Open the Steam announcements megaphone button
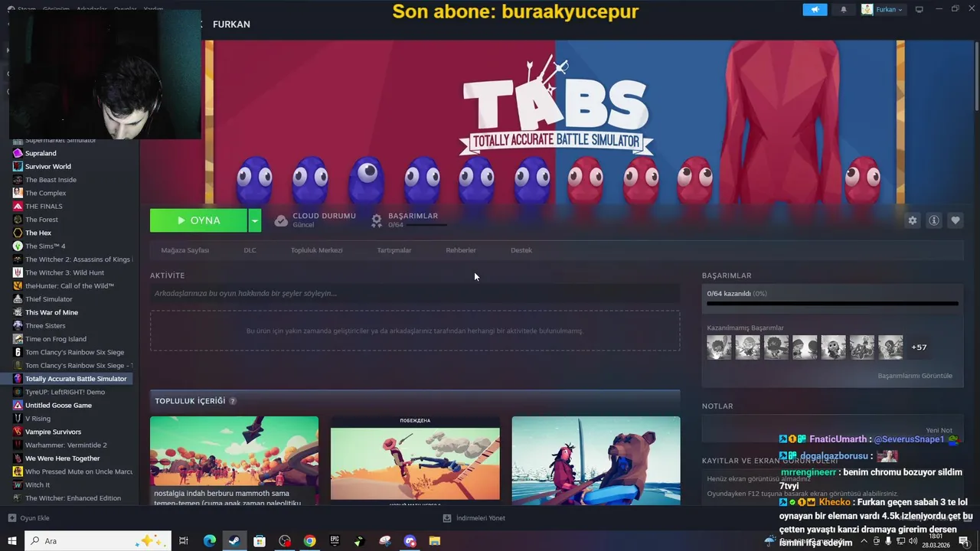This screenshot has width=980, height=551. point(815,9)
